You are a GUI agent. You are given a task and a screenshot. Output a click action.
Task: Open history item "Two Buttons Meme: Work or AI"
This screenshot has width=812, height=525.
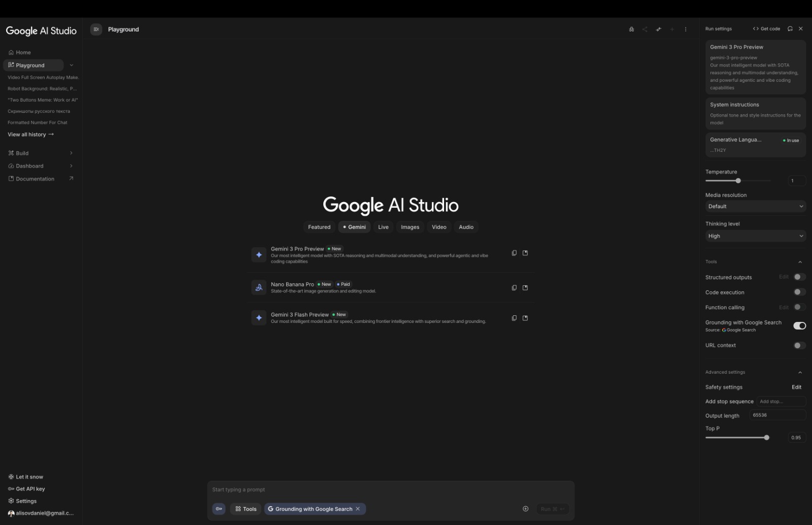pyautogui.click(x=43, y=100)
